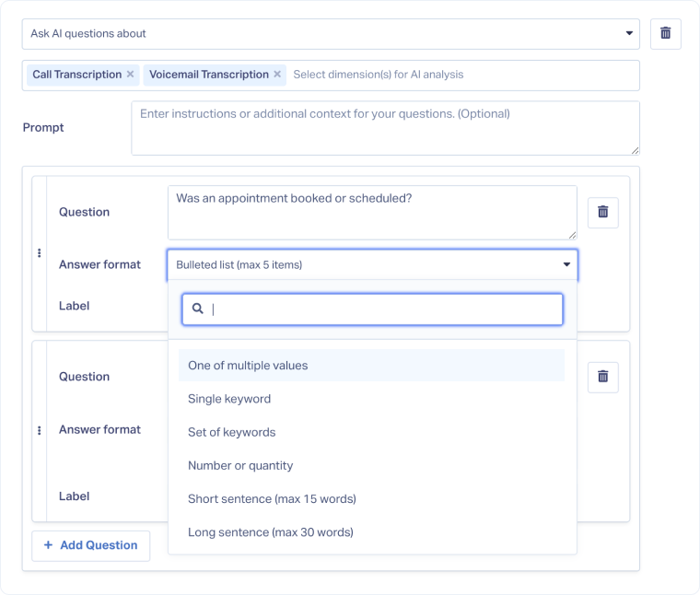Open the Ask AI questions about dropdown
The width and height of the screenshot is (700, 595).
[331, 34]
